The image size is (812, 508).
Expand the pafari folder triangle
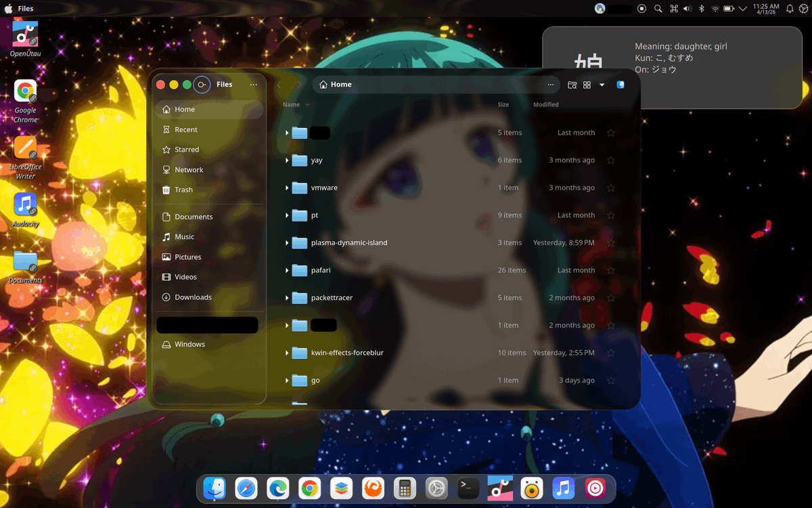tap(287, 270)
